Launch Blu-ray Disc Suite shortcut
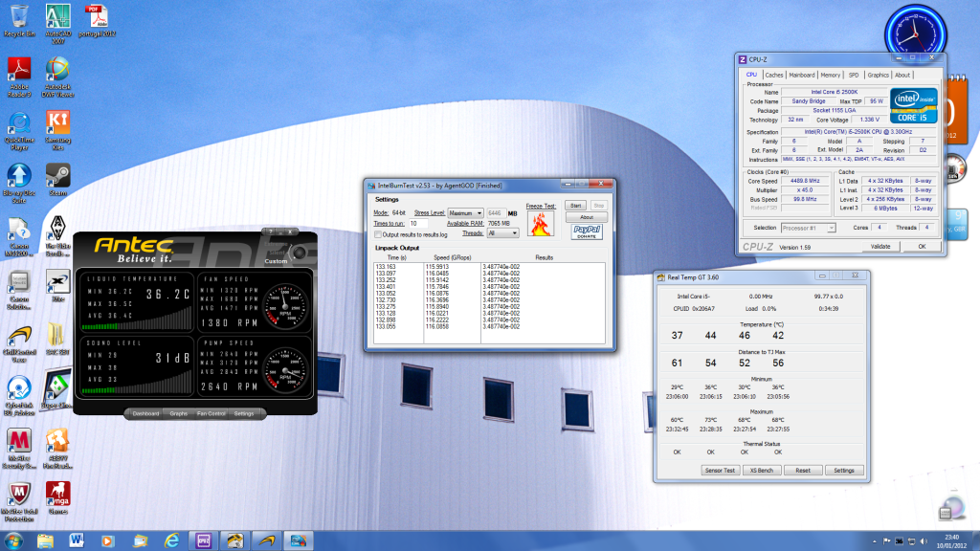The image size is (980, 551). click(19, 185)
